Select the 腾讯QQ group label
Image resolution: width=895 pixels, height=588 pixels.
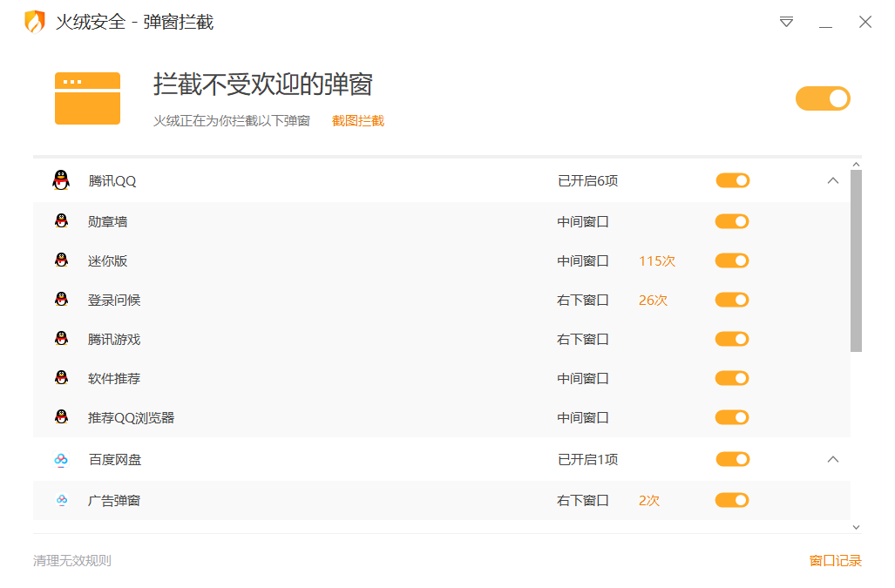(112, 181)
